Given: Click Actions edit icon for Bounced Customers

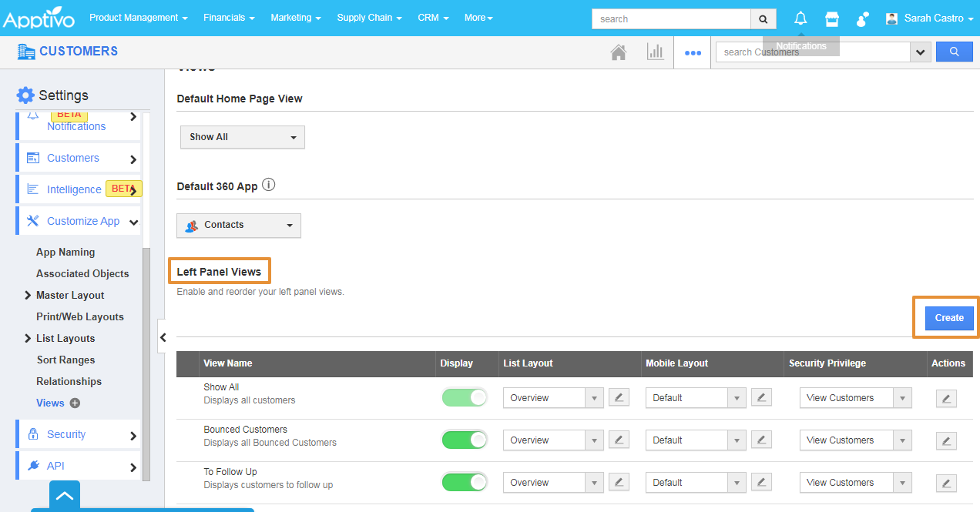Looking at the screenshot, I should click(946, 440).
